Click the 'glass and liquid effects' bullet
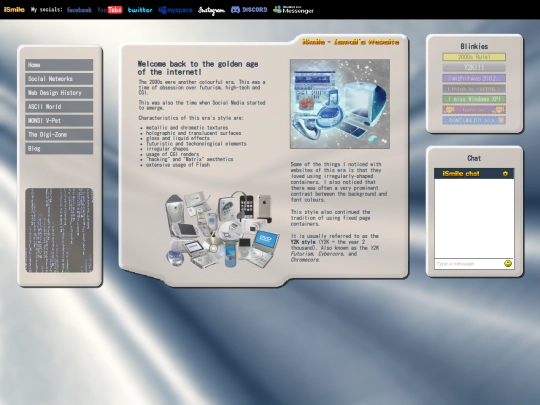The image size is (540, 405). [178, 138]
